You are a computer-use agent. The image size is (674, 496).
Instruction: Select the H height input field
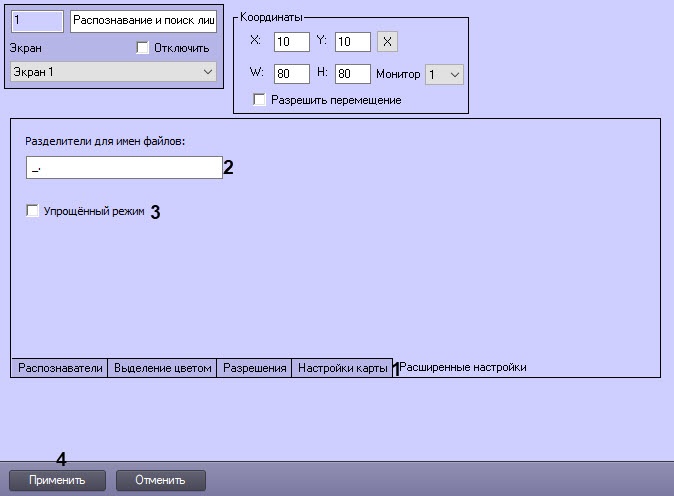coord(352,73)
